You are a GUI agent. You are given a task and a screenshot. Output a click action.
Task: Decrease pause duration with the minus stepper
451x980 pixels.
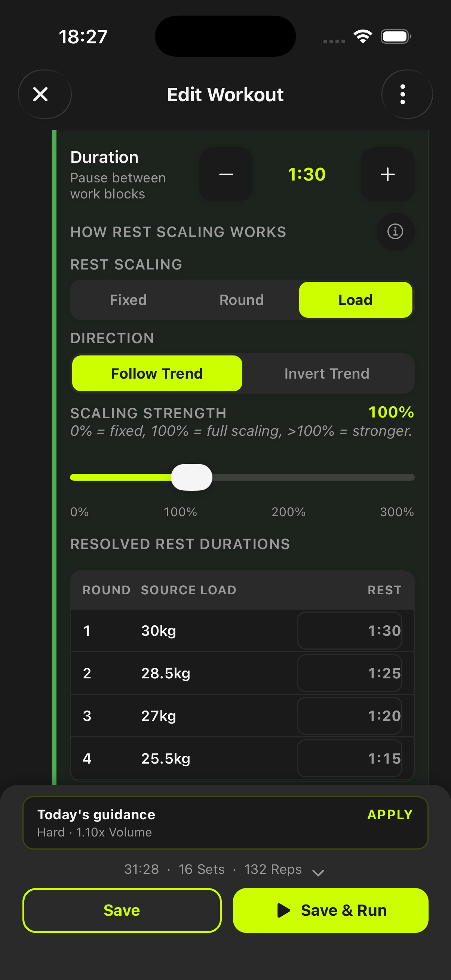click(x=226, y=174)
